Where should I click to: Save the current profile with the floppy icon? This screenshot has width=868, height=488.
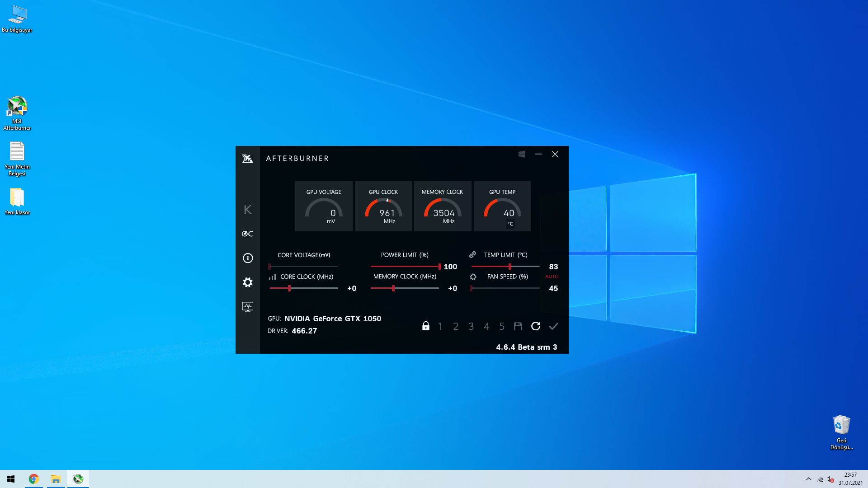518,326
